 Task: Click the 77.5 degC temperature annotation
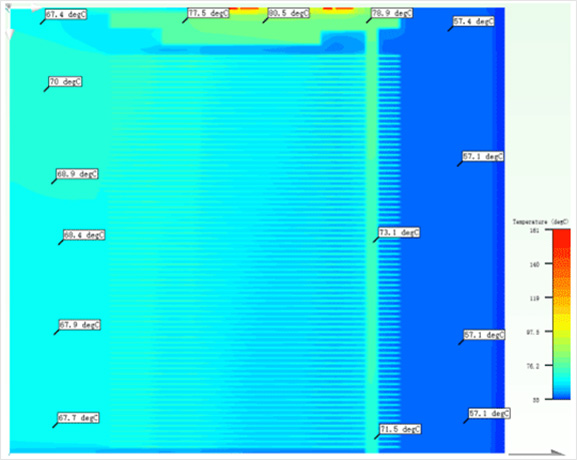click(x=208, y=13)
